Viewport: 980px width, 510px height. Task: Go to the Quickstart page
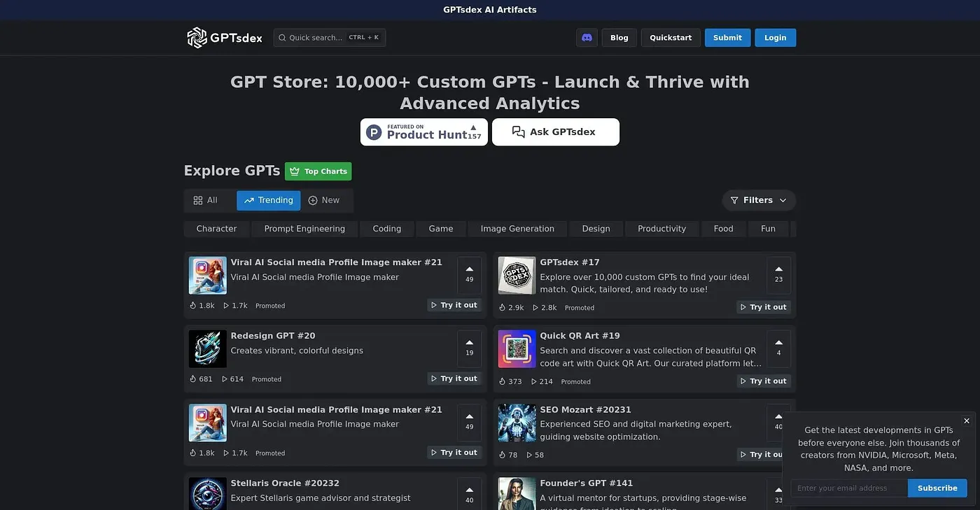pyautogui.click(x=671, y=38)
